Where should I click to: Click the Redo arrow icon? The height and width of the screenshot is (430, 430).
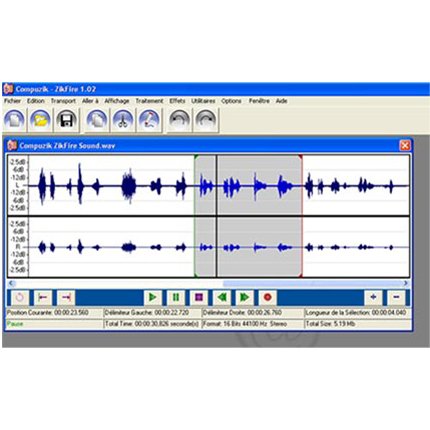[x=206, y=120]
